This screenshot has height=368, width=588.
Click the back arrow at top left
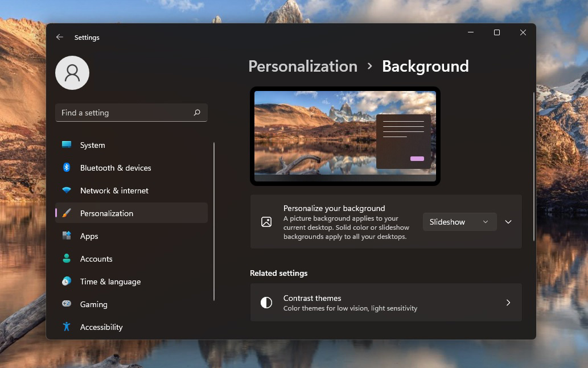(x=59, y=37)
